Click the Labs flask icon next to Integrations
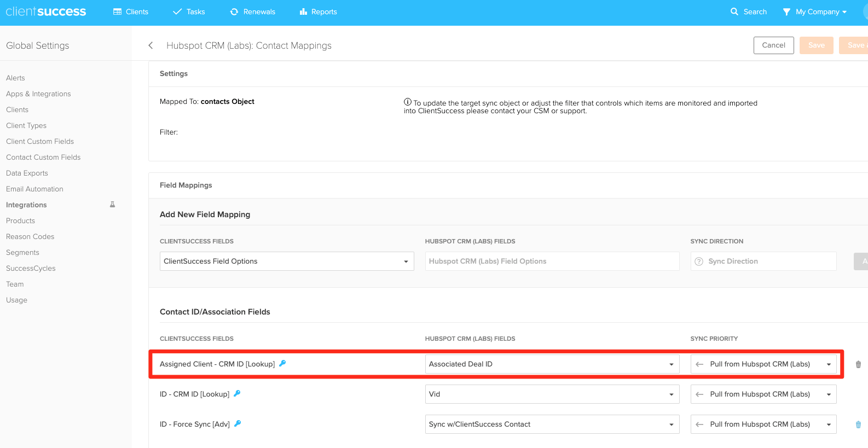 pos(113,205)
